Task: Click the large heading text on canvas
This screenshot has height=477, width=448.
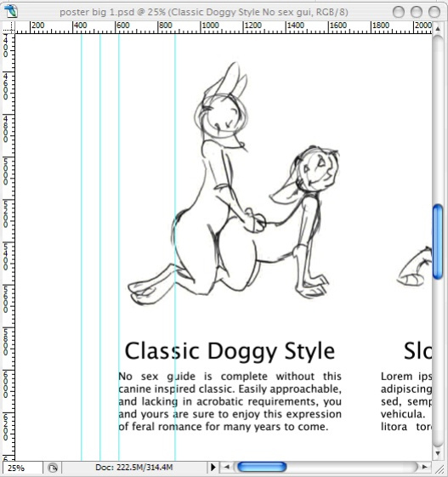Action: [230, 352]
